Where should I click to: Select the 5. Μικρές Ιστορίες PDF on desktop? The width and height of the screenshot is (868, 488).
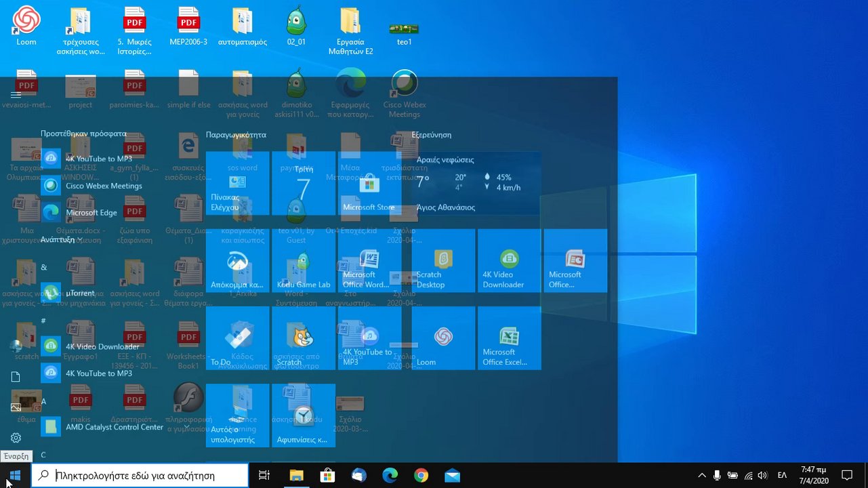(x=134, y=31)
